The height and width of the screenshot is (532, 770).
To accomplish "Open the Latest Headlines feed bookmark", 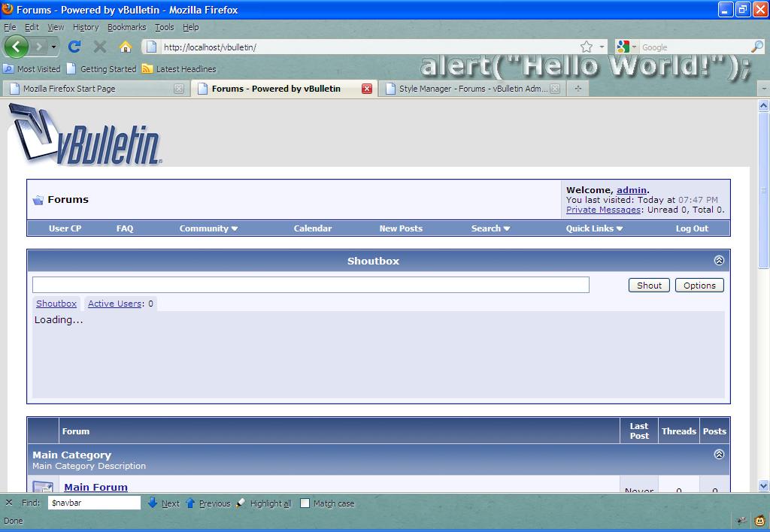I will click(x=179, y=68).
